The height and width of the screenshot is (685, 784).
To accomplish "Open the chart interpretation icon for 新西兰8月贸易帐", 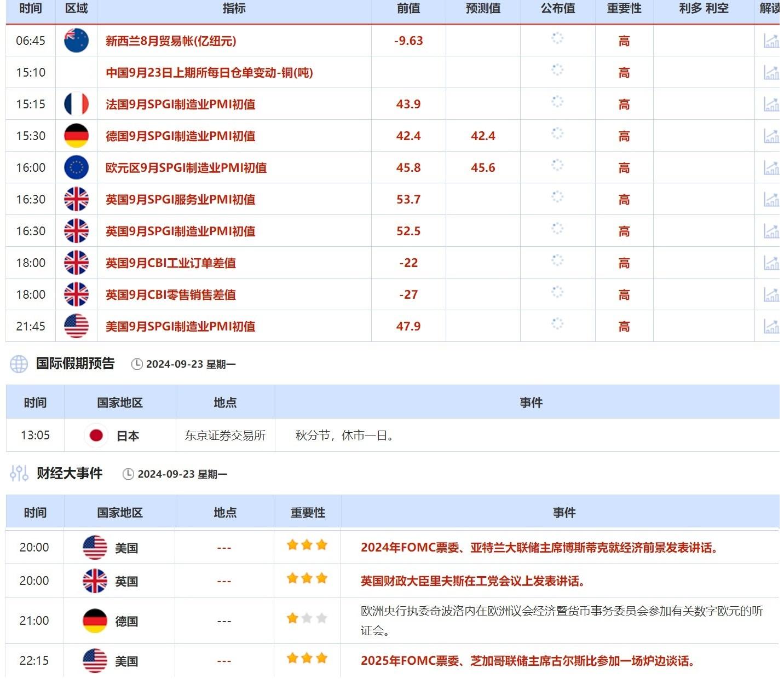I will click(771, 40).
